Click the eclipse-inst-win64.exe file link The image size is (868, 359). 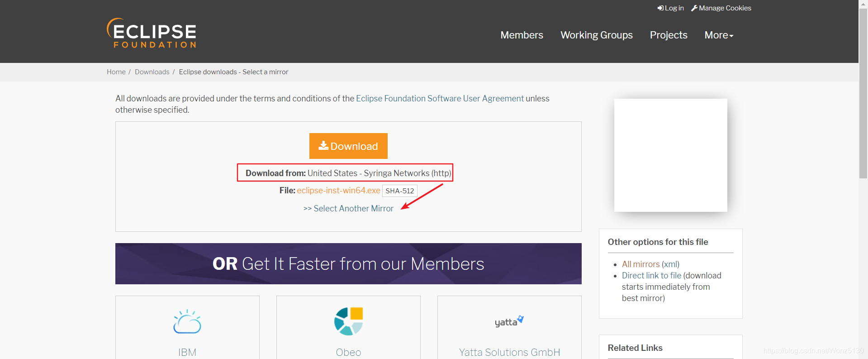(338, 191)
